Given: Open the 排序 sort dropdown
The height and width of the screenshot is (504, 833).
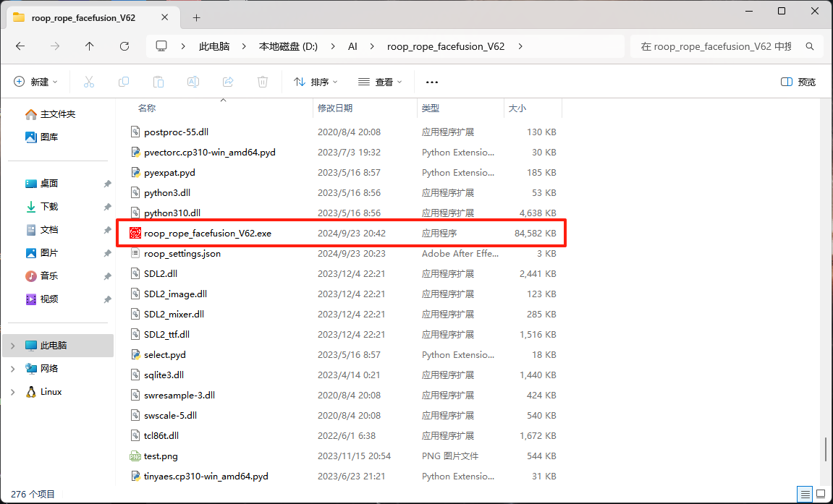Looking at the screenshot, I should (316, 82).
